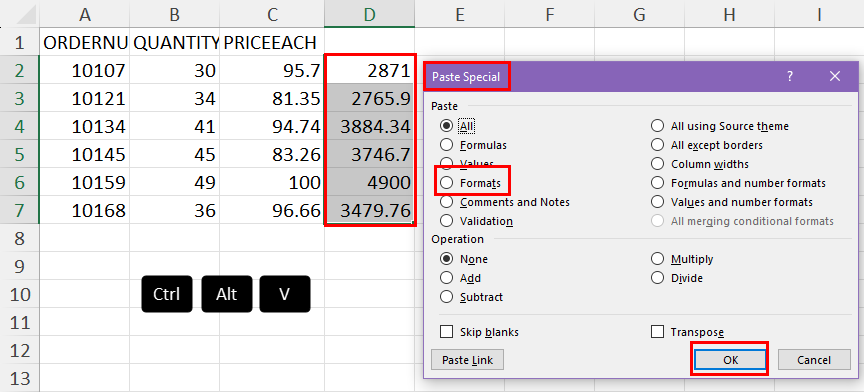The height and width of the screenshot is (392, 864).
Task: Select cell with total 2765.9
Action: click(369, 98)
